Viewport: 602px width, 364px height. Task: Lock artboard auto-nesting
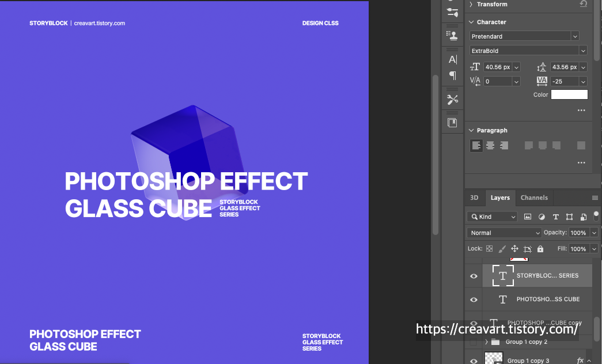(528, 249)
